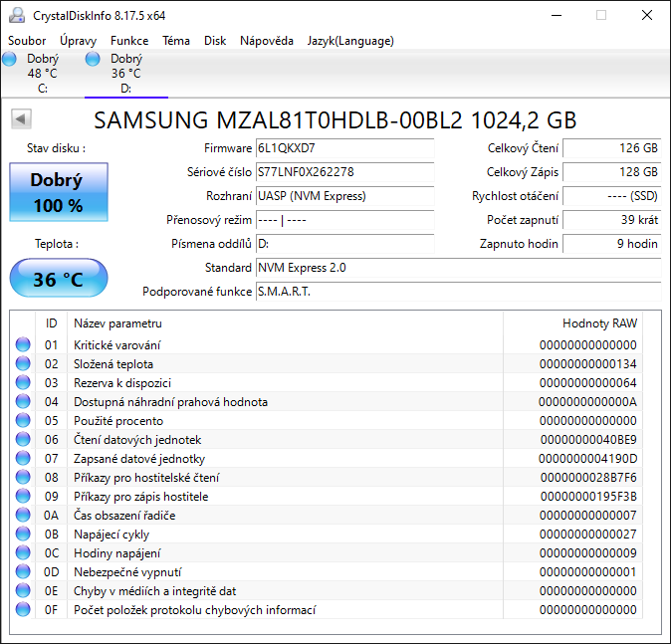Click status orb for Počet položek protokolu row
The height and width of the screenshot is (644, 671).
(x=23, y=609)
